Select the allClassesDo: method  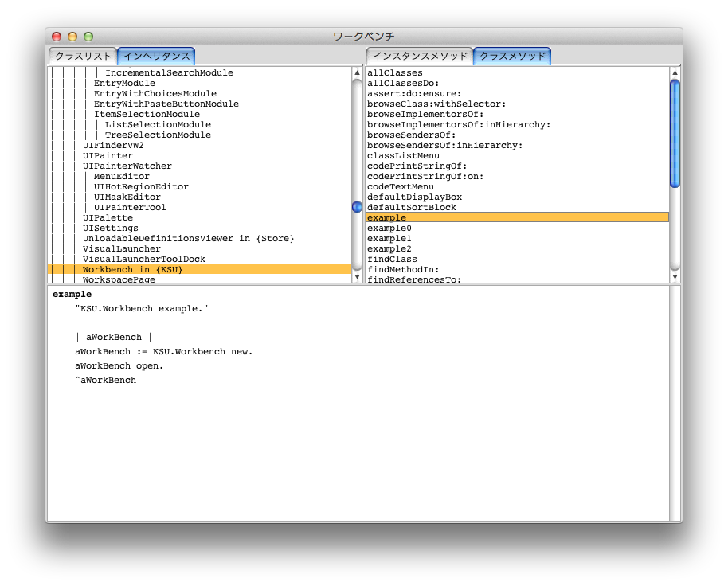403,83
